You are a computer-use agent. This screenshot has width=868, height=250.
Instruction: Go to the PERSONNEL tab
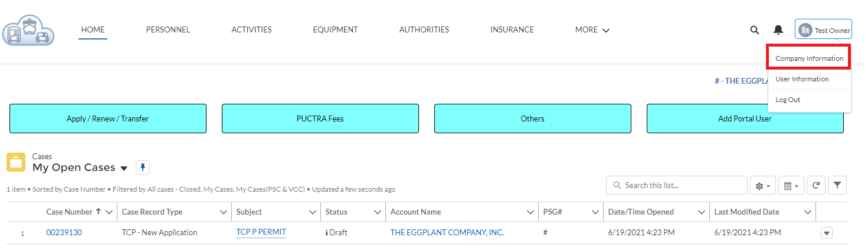(168, 29)
